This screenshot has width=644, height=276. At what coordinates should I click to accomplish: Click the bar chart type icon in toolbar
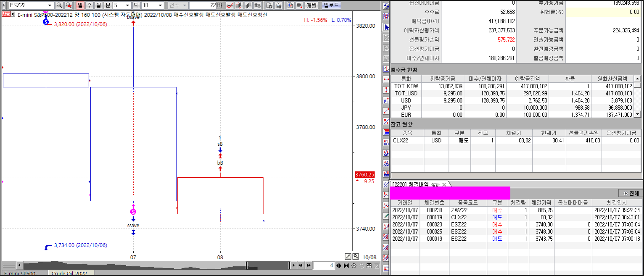click(248, 5)
